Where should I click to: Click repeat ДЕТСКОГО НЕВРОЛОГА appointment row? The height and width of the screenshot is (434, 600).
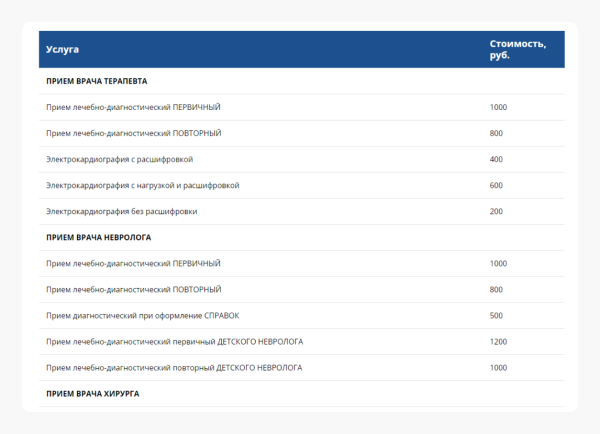(x=174, y=368)
